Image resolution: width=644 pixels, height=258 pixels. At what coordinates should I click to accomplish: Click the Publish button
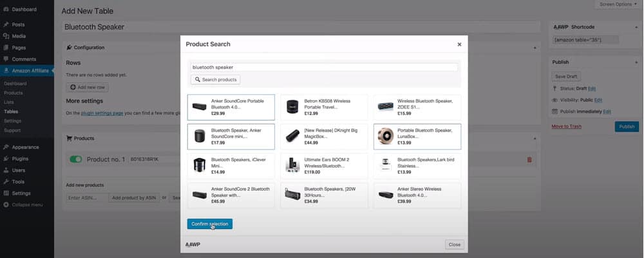(x=627, y=126)
